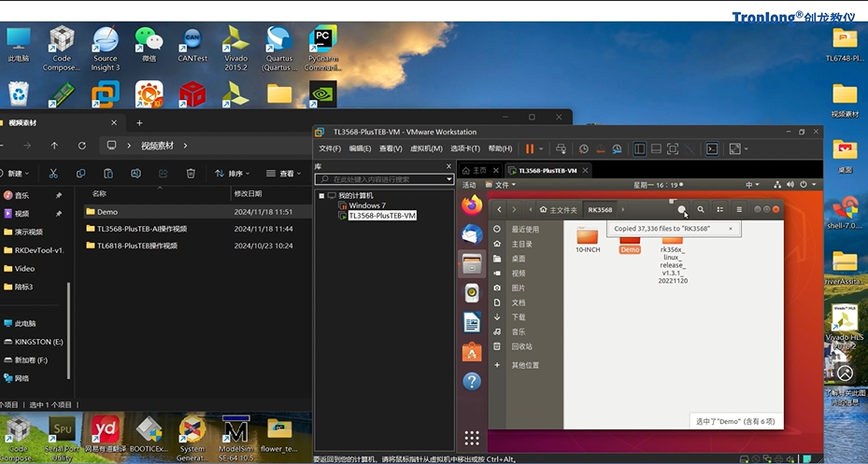
Task: Dismiss the Copied 37,336 files notification
Action: point(730,229)
